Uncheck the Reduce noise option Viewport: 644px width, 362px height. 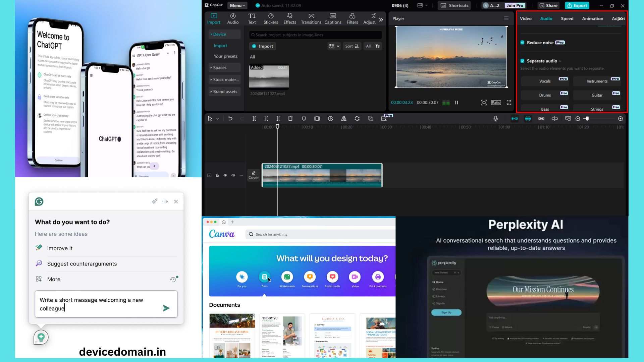(523, 42)
